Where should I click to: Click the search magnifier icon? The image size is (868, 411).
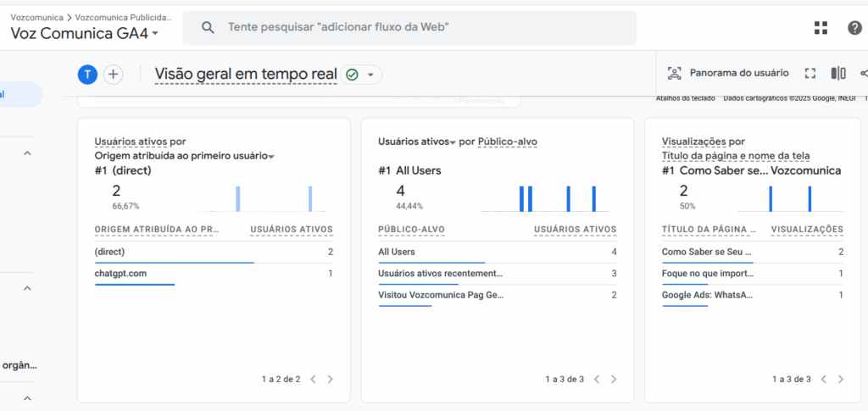point(208,28)
